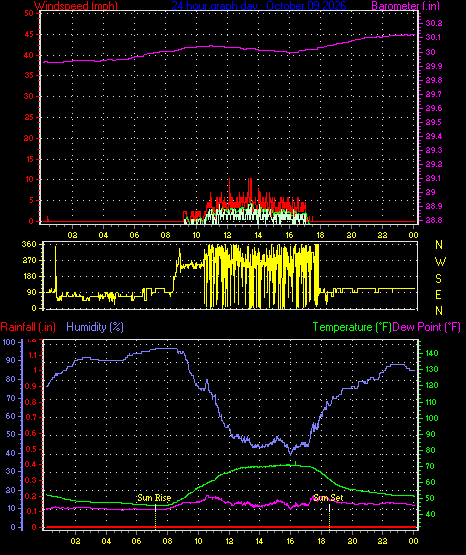Click the 50 windspeed axis value

[x=29, y=13]
